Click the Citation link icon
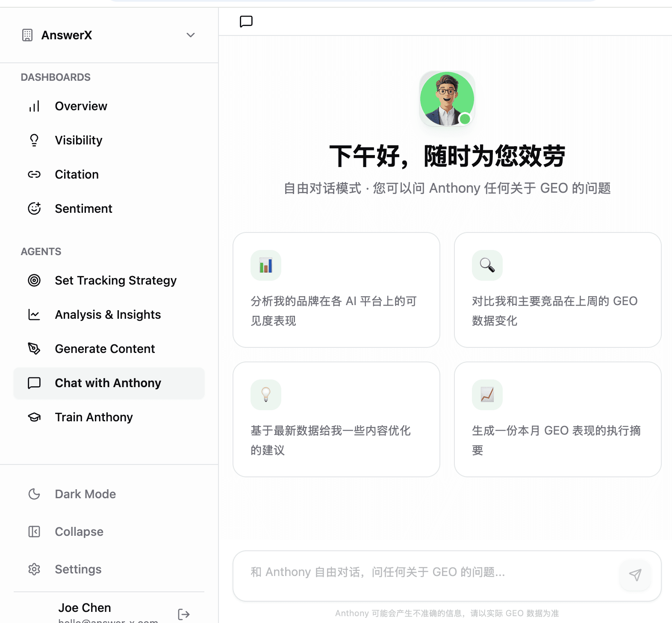The image size is (672, 623). (x=34, y=174)
